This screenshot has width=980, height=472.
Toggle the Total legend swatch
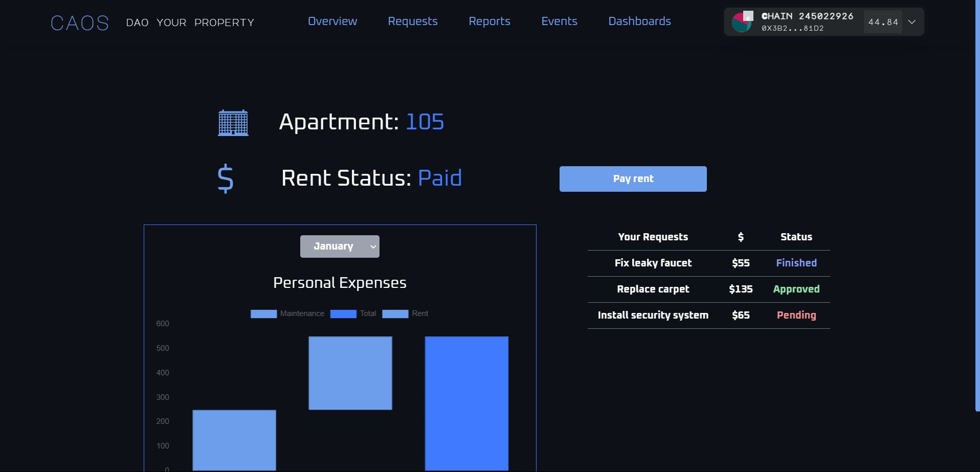pos(343,313)
